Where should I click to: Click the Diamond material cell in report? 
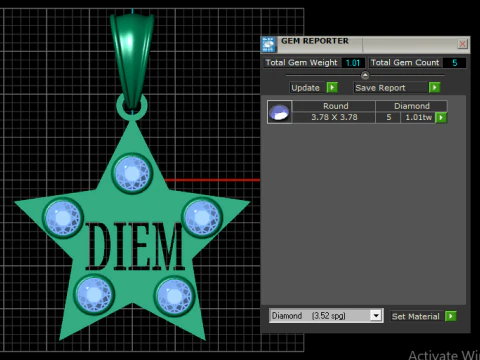click(x=412, y=106)
